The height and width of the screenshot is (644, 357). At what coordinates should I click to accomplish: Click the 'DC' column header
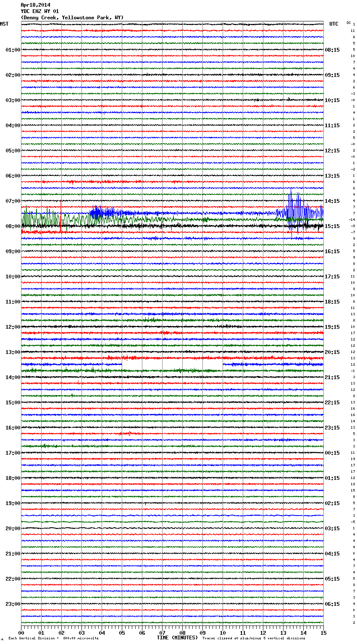[x=349, y=23]
